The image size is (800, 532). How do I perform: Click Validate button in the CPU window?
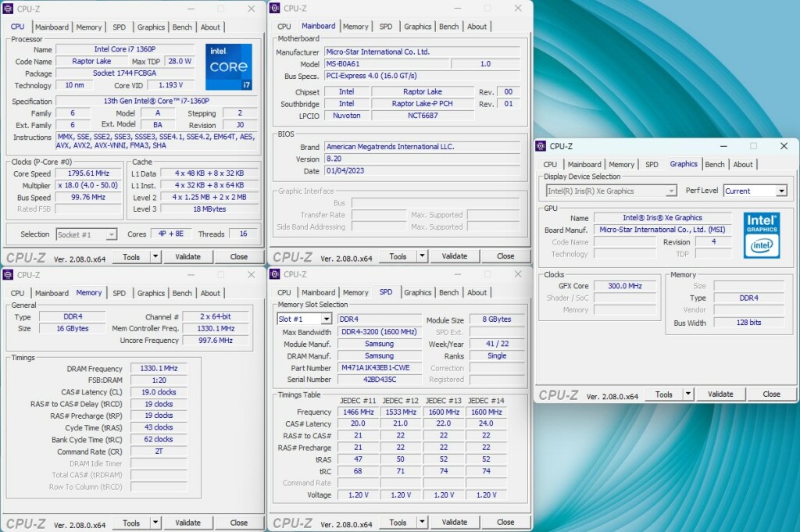[187, 256]
